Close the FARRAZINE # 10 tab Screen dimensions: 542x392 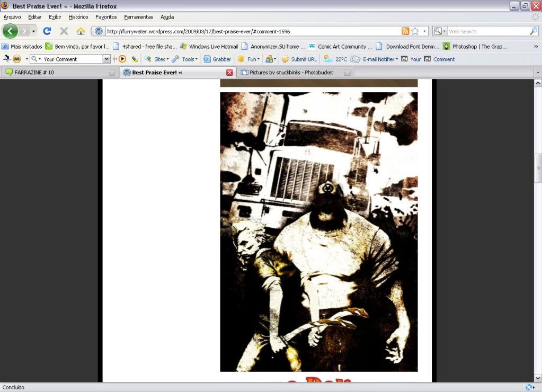coord(112,72)
